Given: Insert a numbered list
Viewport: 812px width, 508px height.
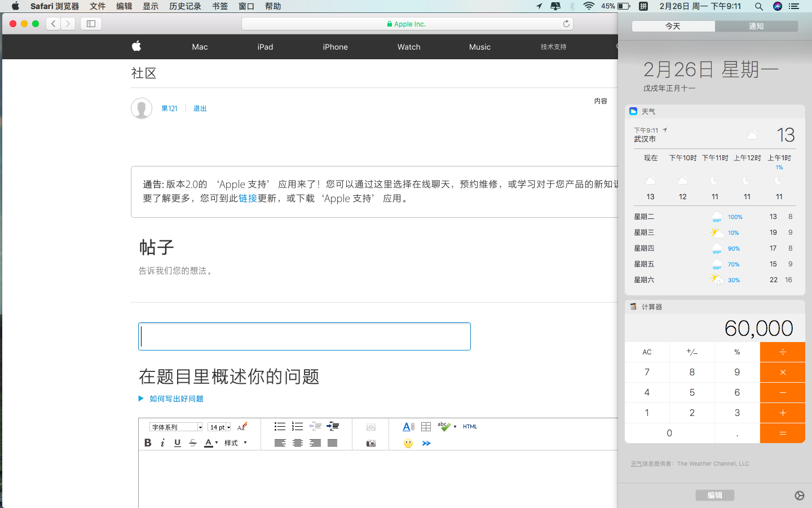Looking at the screenshot, I should tap(297, 427).
